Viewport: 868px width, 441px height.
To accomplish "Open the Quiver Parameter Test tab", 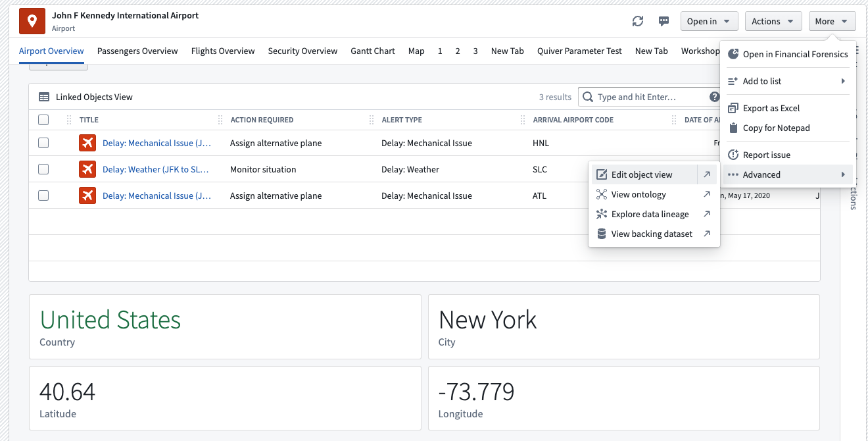I will [579, 51].
